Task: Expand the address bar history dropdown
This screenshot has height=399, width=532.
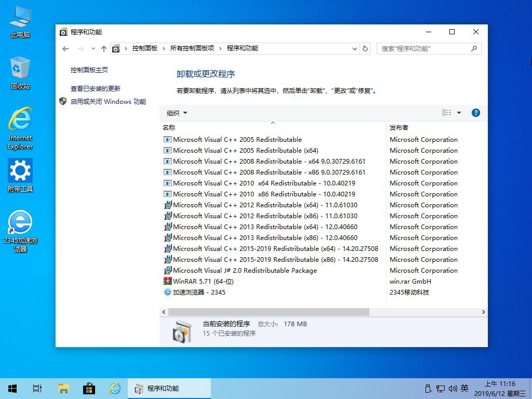Action: (x=355, y=49)
